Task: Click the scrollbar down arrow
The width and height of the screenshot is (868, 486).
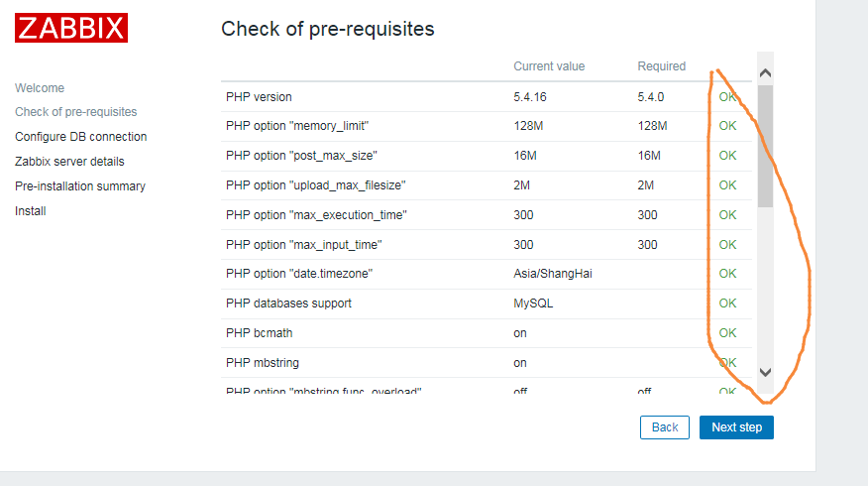Action: coord(765,372)
